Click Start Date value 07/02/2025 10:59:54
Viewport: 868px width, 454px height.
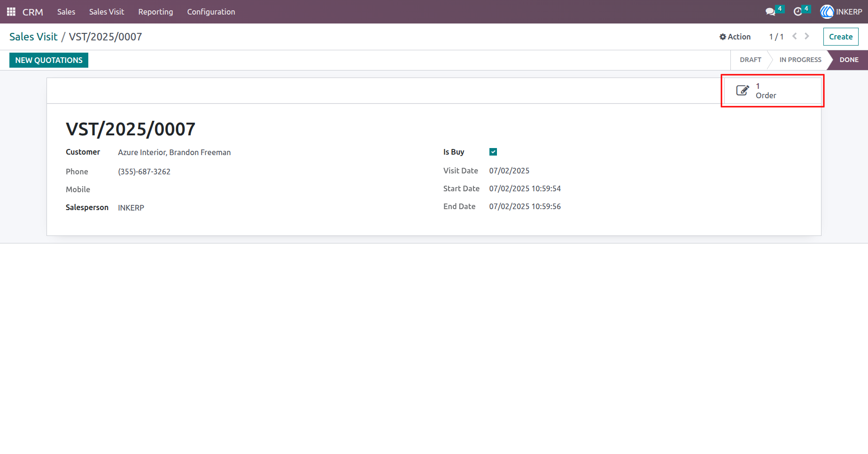[x=525, y=188]
